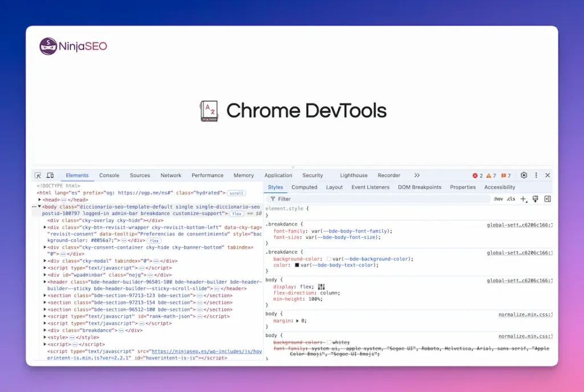Open the Issues counter icon

coord(504,175)
